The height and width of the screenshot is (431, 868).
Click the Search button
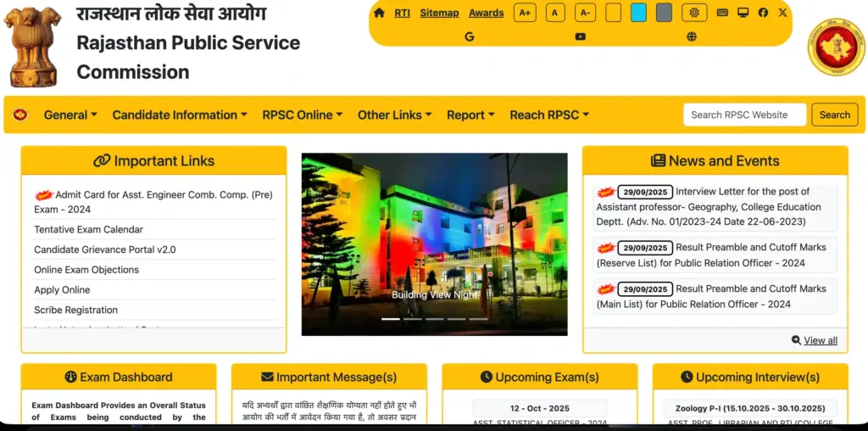pyautogui.click(x=834, y=115)
